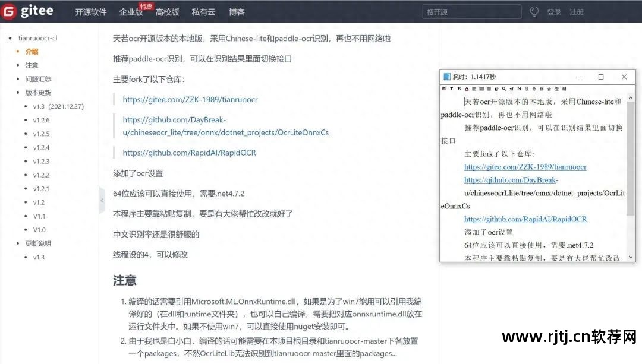Click the OCR result window scrollbar thumb

631,160
